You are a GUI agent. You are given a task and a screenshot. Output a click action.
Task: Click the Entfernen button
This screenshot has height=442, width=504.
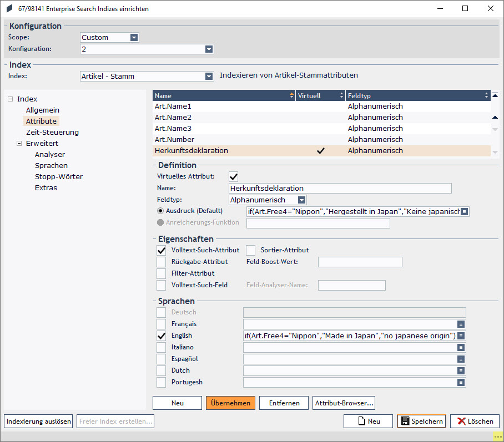pyautogui.click(x=284, y=403)
